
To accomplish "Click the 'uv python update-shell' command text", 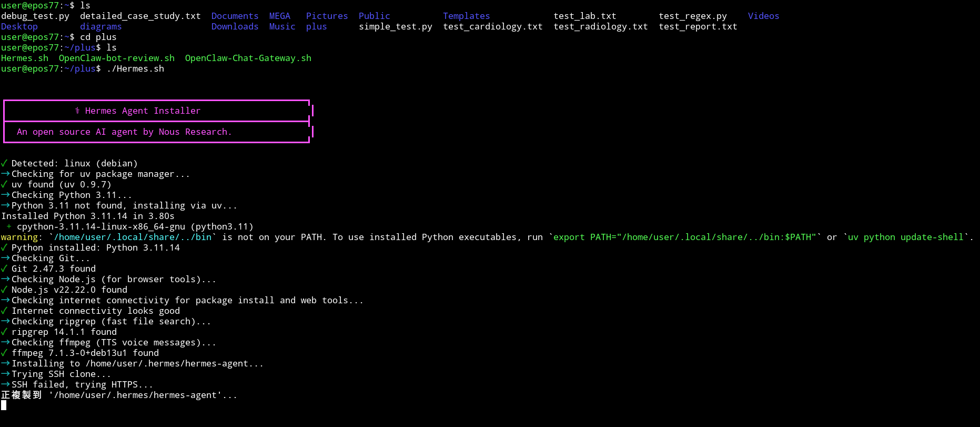I will coord(906,237).
